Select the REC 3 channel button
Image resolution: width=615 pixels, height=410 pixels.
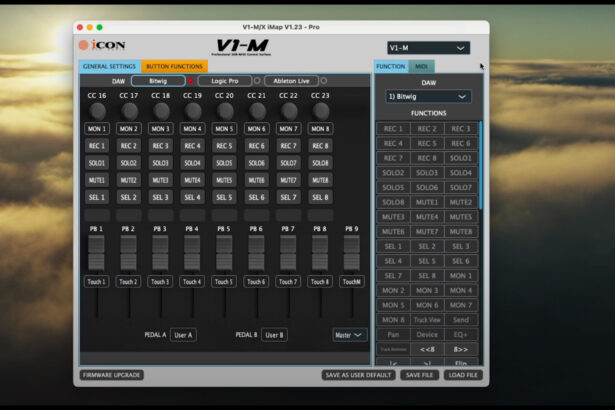click(x=161, y=146)
